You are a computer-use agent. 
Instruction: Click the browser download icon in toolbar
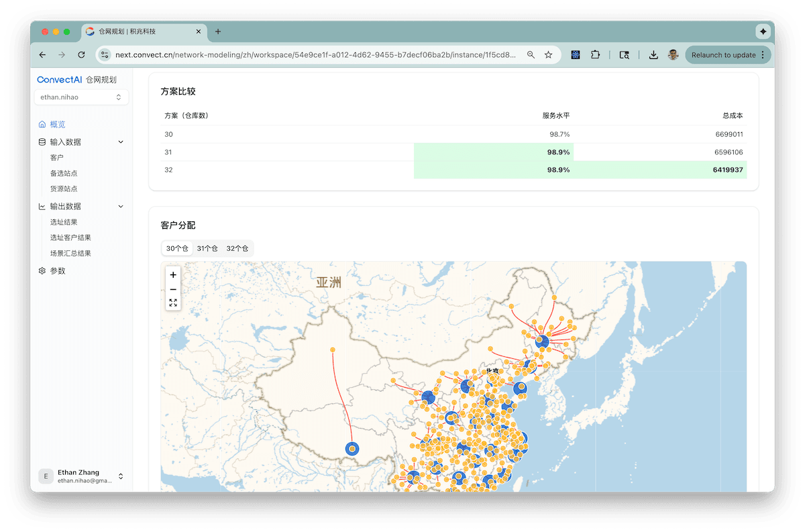653,54
